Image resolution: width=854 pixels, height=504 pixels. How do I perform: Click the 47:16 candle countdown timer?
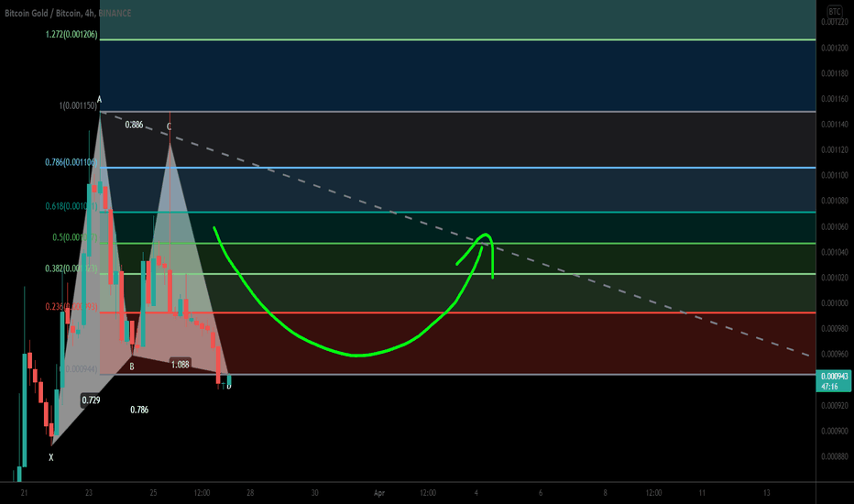pyautogui.click(x=829, y=387)
